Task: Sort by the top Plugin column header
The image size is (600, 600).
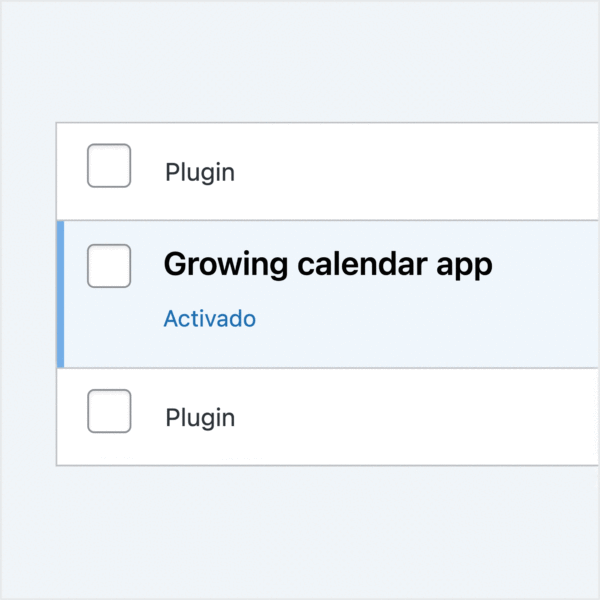Action: [200, 172]
